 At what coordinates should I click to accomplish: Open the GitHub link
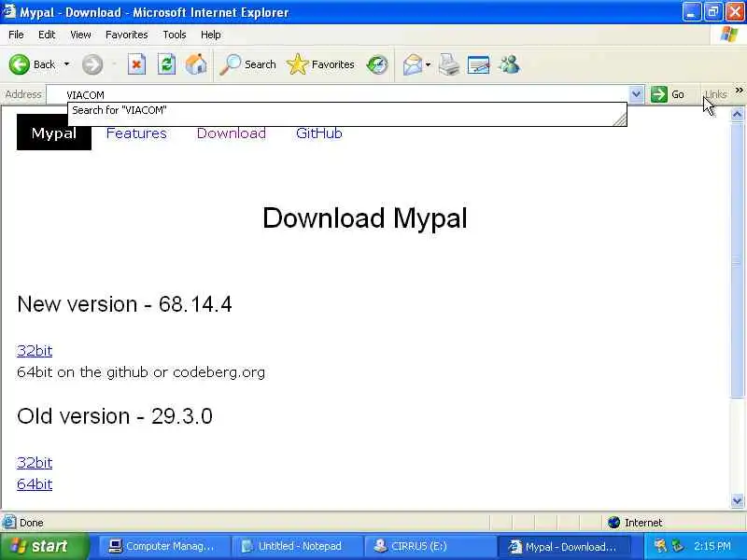click(319, 133)
